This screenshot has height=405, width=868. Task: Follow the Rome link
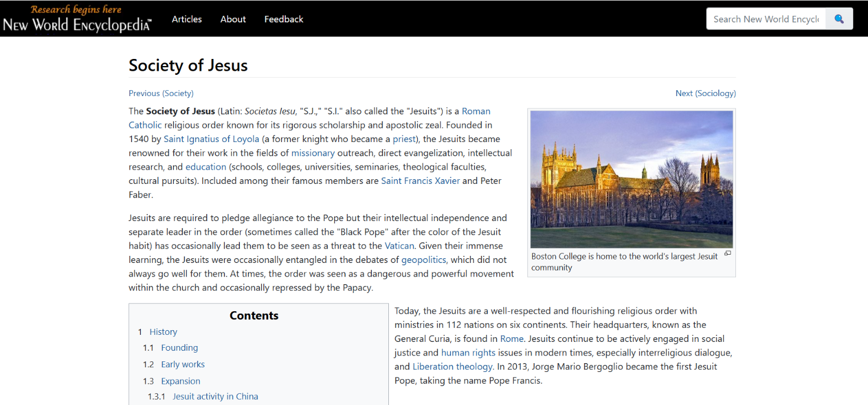tap(511, 338)
